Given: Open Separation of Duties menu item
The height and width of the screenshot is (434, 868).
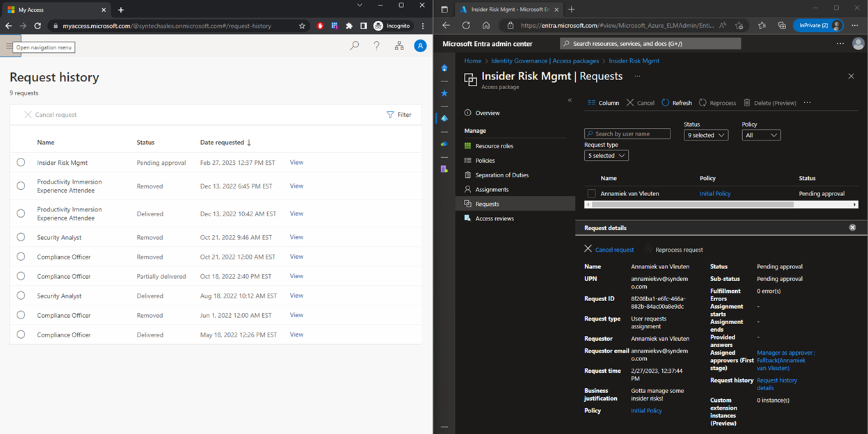Looking at the screenshot, I should (501, 175).
